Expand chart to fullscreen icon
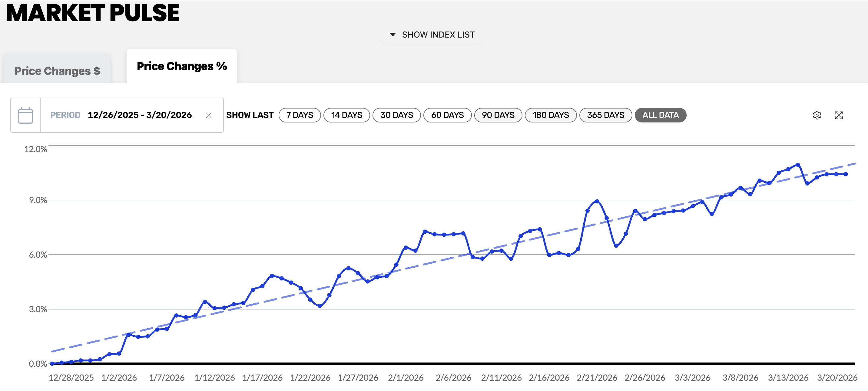 pyautogui.click(x=839, y=115)
